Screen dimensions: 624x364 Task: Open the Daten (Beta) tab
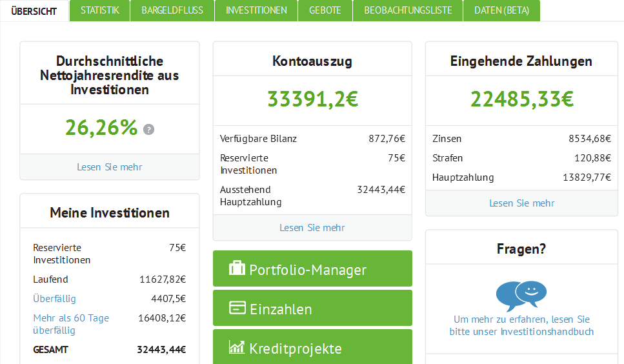click(x=502, y=10)
